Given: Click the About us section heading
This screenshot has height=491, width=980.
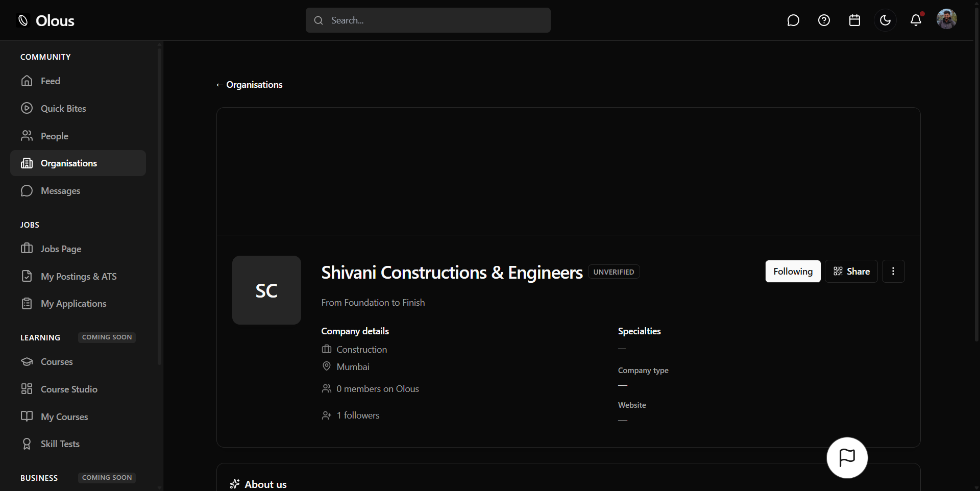Looking at the screenshot, I should 265,484.
